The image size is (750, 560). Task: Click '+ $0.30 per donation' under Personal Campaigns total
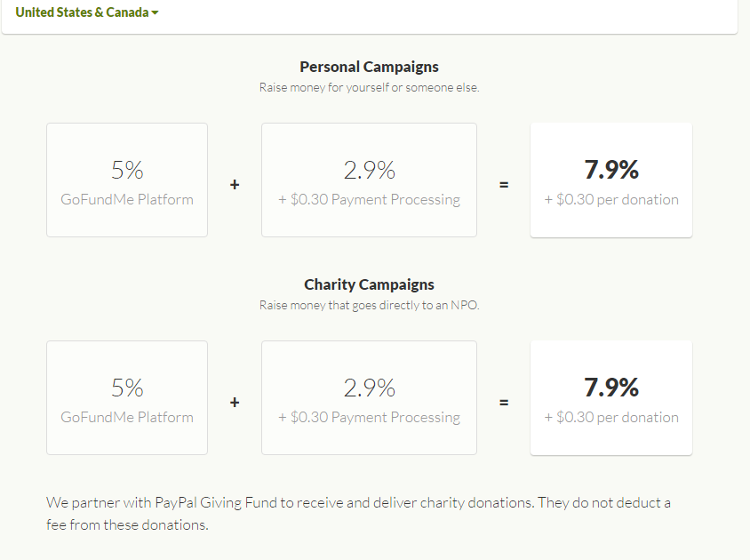[x=611, y=199]
